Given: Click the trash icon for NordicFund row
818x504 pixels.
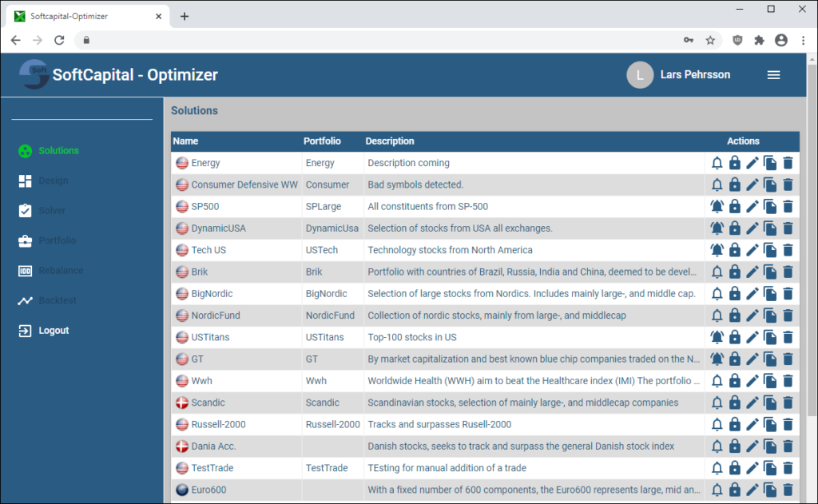Looking at the screenshot, I should (x=788, y=315).
